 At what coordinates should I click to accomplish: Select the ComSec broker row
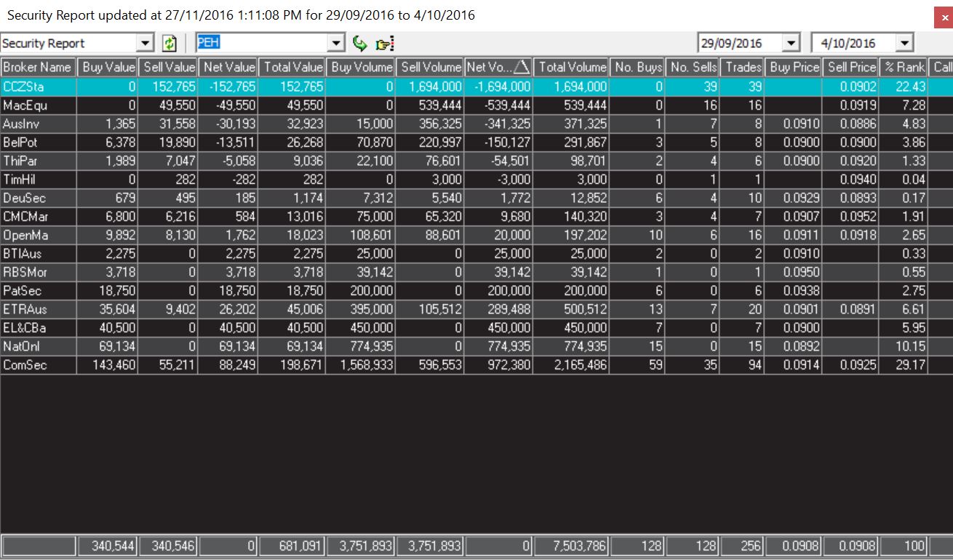(476, 364)
